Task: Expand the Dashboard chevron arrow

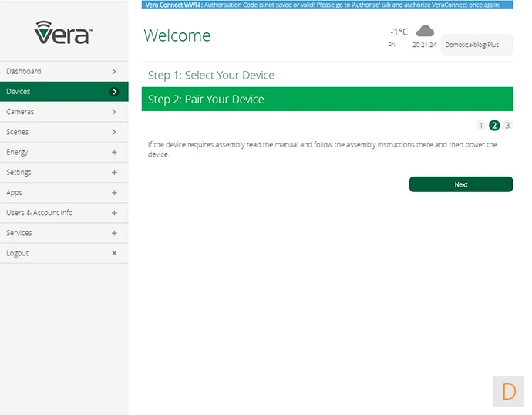Action: [114, 71]
